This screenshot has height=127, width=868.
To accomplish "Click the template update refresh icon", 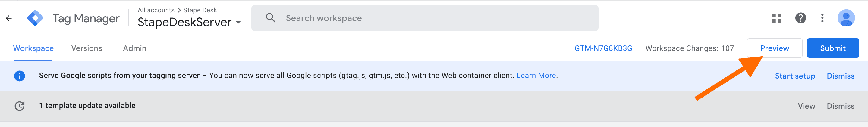I will point(20,106).
